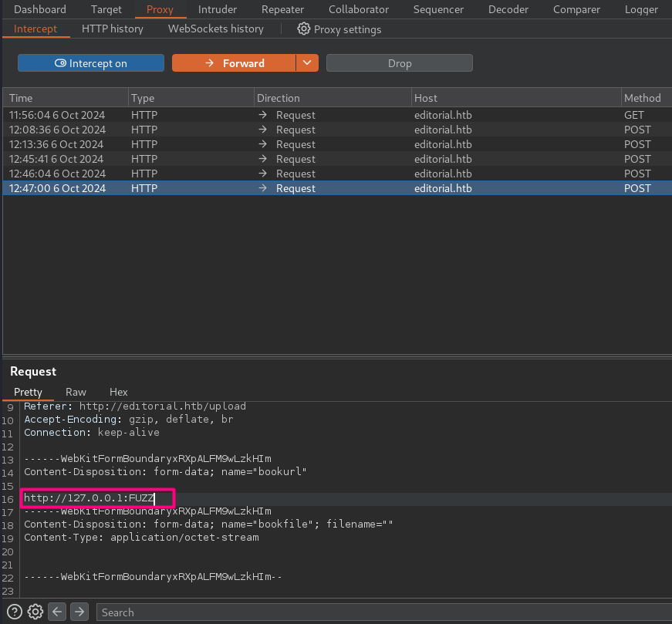Drop the intercepted request
This screenshot has height=624, width=672.
click(x=400, y=63)
